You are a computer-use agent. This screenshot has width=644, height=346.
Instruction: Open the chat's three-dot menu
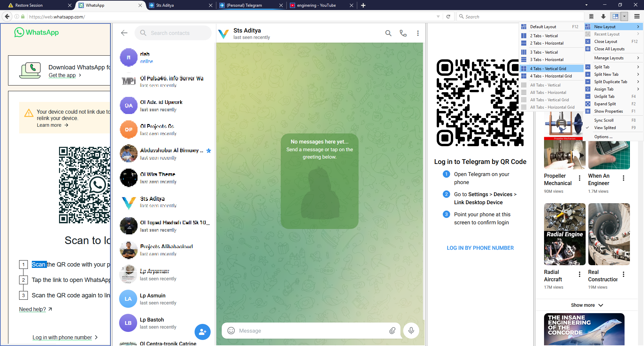pyautogui.click(x=418, y=33)
